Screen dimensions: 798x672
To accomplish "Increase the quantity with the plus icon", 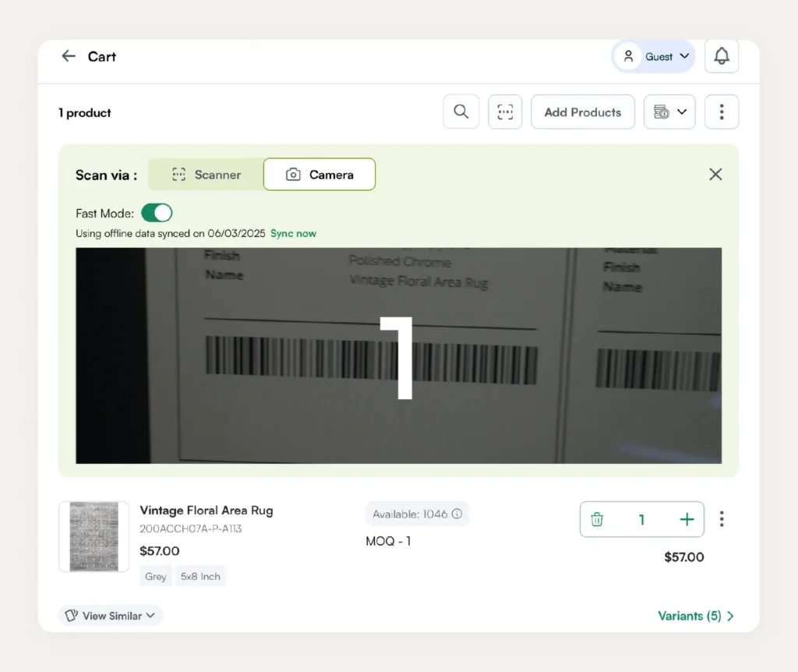I will (x=687, y=519).
